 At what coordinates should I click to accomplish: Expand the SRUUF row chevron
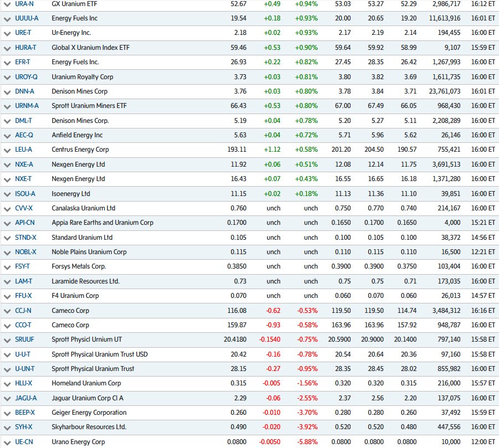(x=7, y=340)
